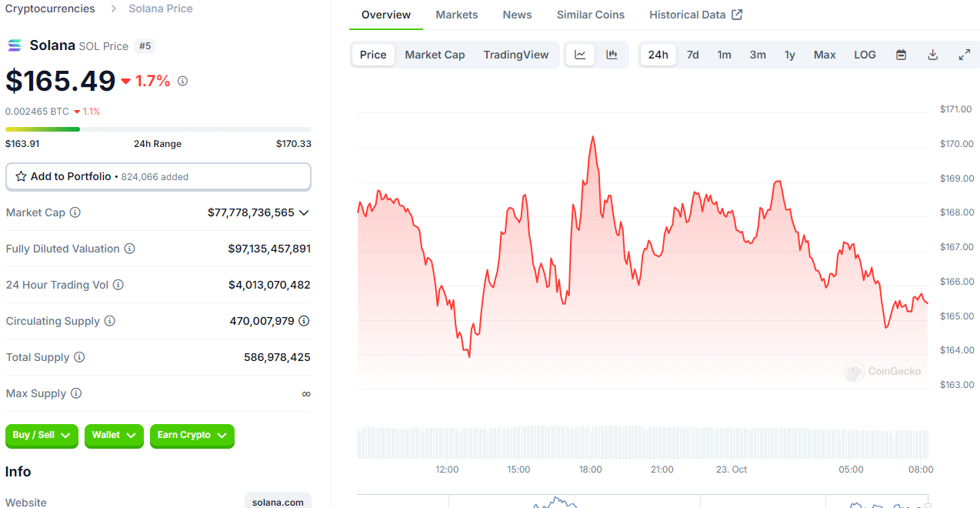Screen dimensions: 980x508
Task: Select the Price chart mode
Action: pyautogui.click(x=373, y=55)
